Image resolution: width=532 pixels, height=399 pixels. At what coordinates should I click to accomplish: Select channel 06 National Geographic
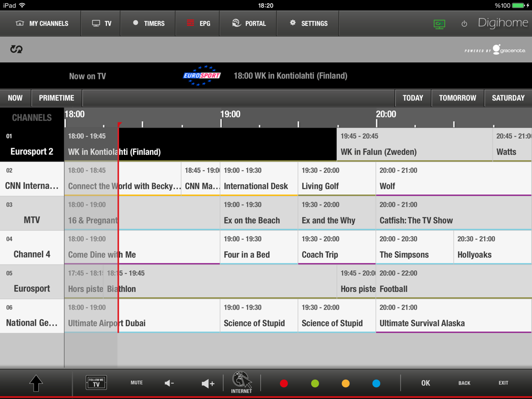(x=32, y=316)
